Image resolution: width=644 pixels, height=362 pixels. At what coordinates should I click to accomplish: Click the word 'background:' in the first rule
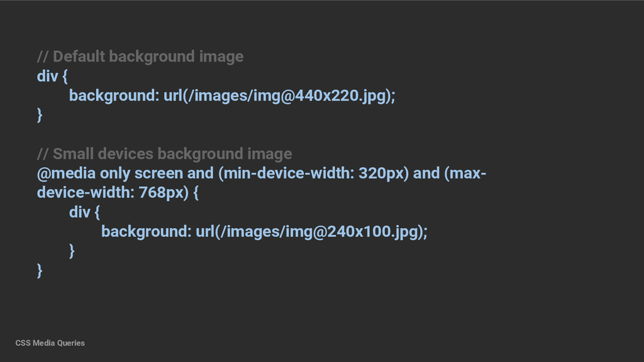(114, 96)
